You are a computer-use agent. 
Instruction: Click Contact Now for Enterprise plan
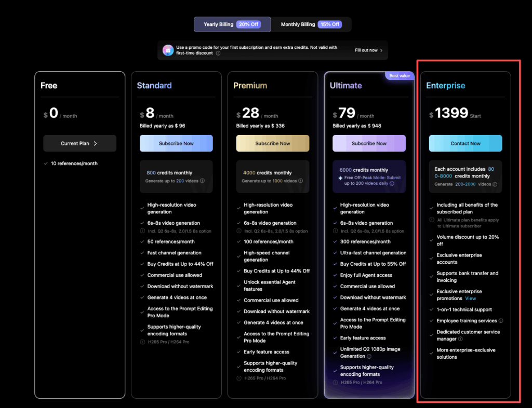click(x=465, y=143)
